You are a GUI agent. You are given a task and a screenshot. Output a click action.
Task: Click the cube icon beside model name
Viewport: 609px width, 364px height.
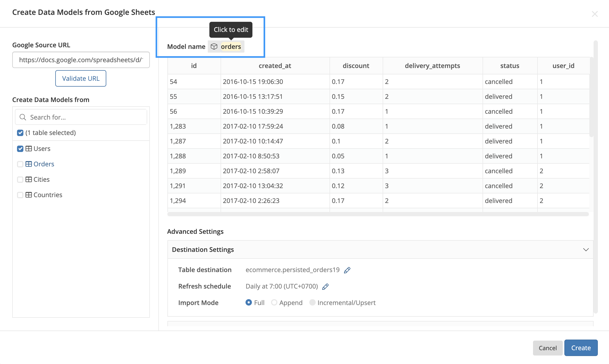[x=214, y=46]
